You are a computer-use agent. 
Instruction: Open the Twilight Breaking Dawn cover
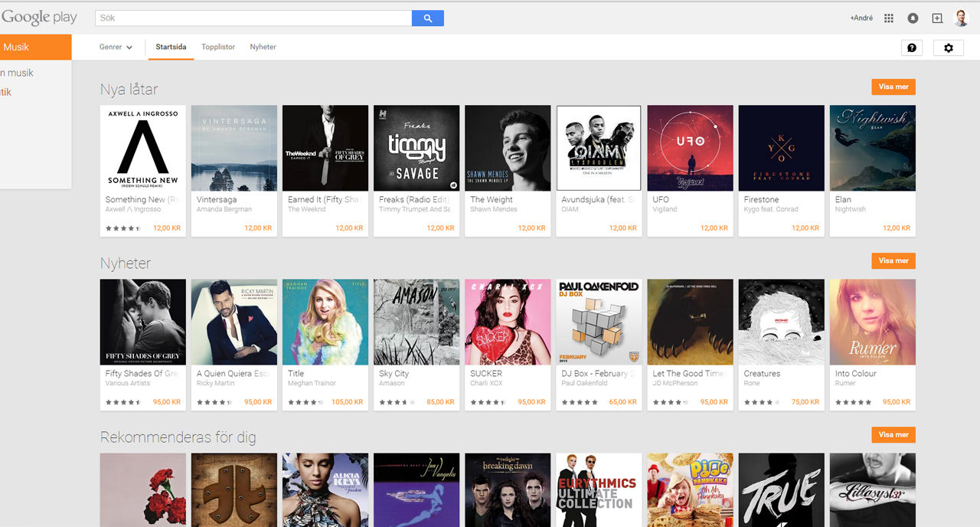[x=508, y=489]
